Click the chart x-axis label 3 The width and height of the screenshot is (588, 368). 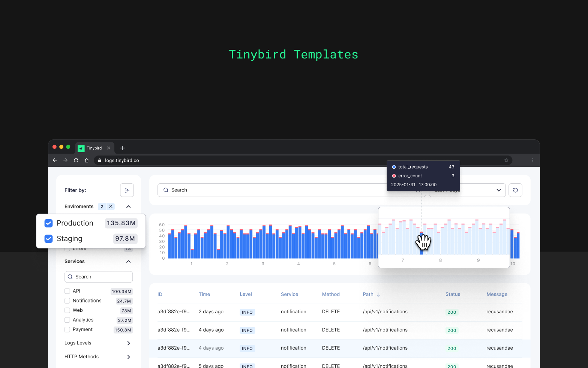click(x=263, y=264)
